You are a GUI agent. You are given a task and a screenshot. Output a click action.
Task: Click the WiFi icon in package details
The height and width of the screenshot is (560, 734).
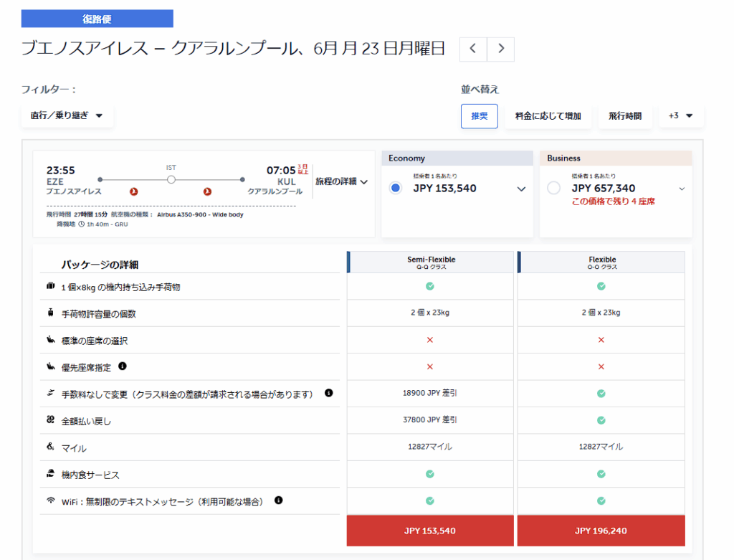(x=50, y=501)
